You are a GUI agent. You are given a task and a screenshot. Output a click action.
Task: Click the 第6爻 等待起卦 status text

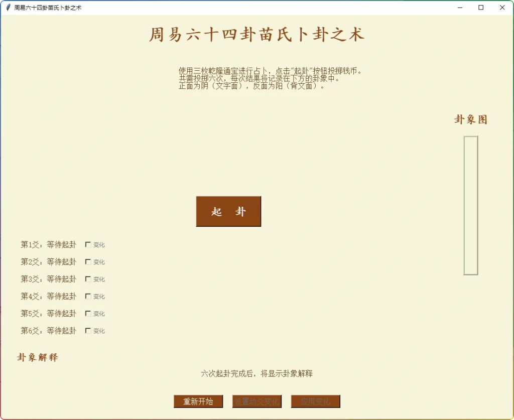pos(48,331)
